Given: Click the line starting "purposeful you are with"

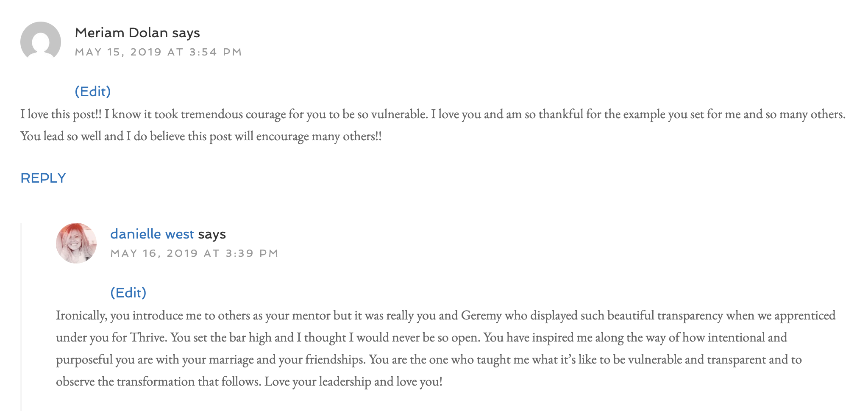Looking at the screenshot, I should click(x=428, y=360).
